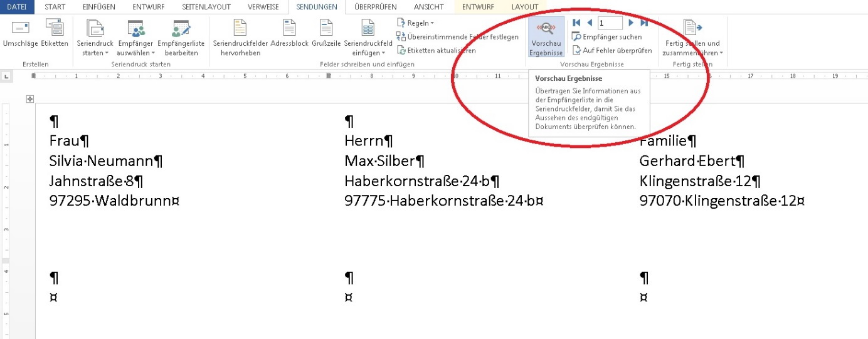Click the record number input field
The width and height of the screenshot is (868, 339).
(x=609, y=23)
